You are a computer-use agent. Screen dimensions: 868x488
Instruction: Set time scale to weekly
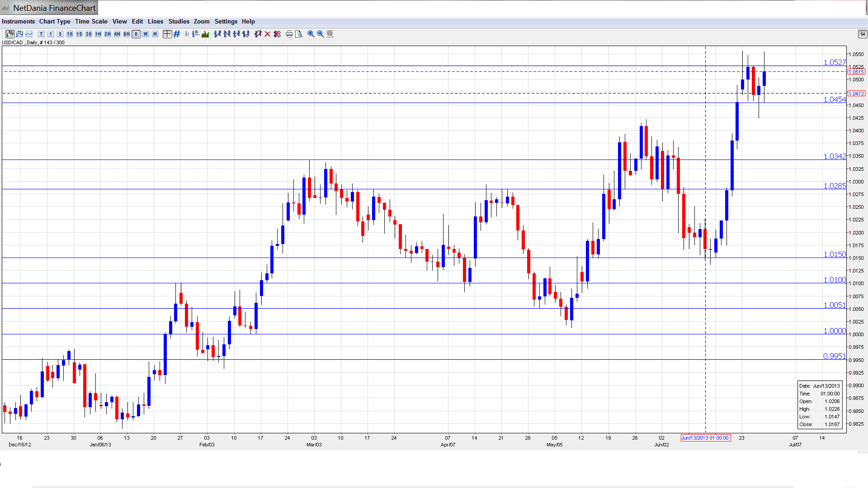tap(146, 34)
